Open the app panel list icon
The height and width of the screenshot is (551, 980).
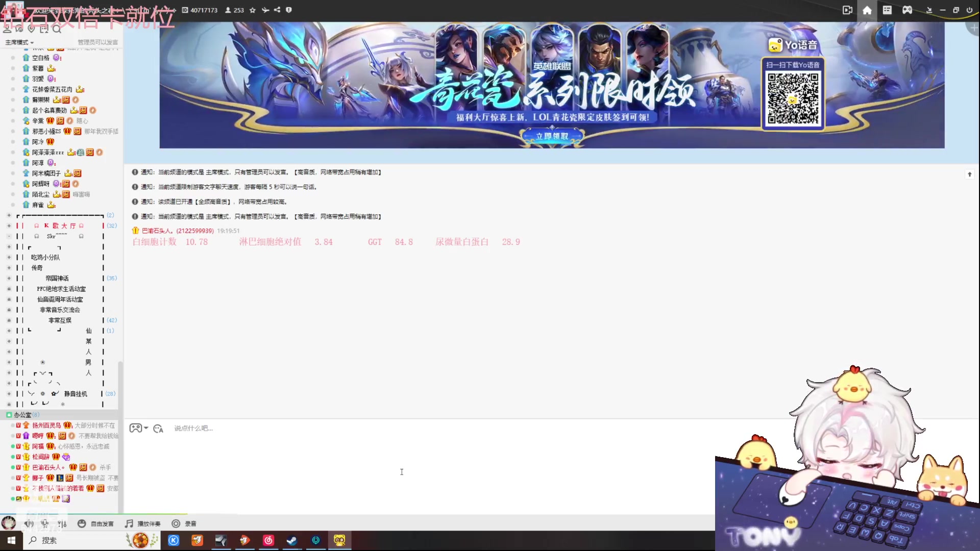(x=887, y=10)
